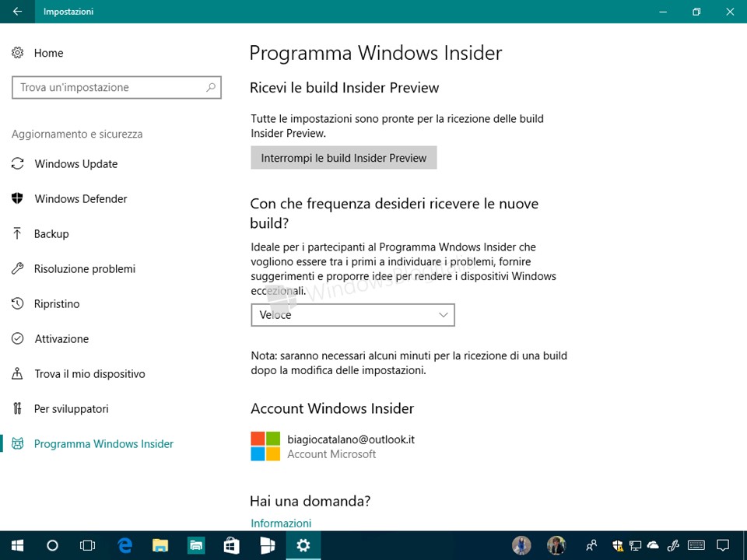Open the Windows Start menu
Screen dimensions: 747x560
[x=18, y=545]
